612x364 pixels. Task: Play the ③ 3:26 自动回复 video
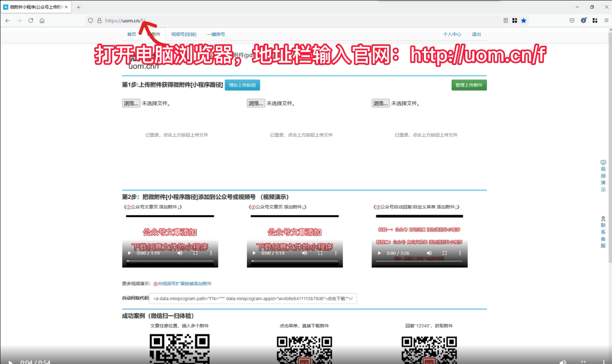(379, 253)
